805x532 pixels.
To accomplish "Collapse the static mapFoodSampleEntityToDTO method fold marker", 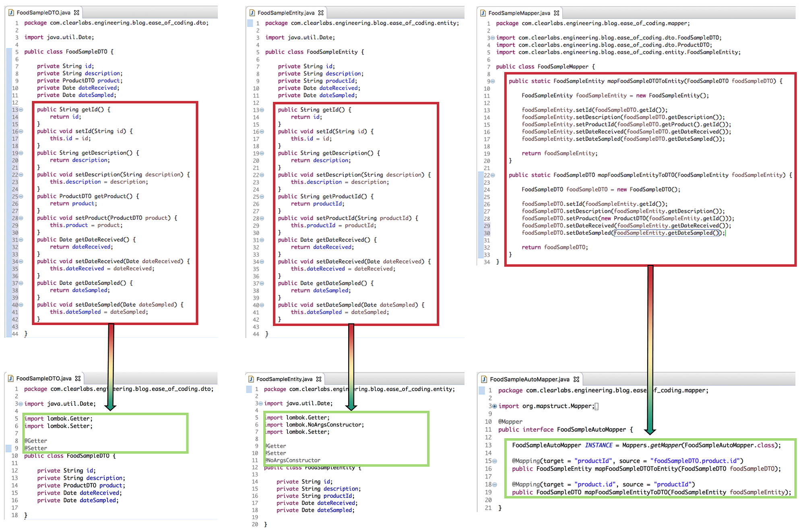I will coord(493,175).
